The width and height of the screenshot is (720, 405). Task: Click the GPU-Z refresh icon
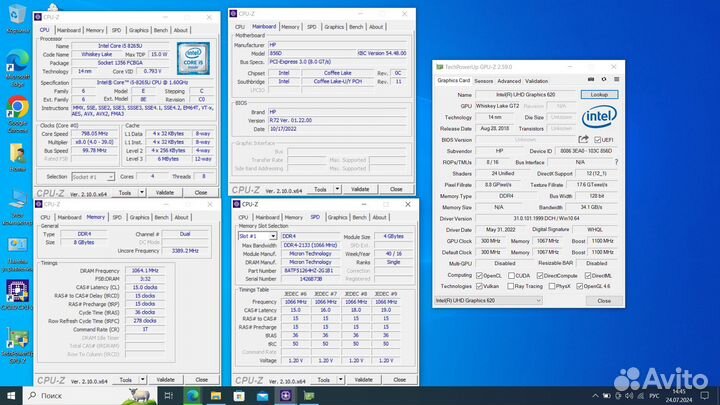click(604, 79)
